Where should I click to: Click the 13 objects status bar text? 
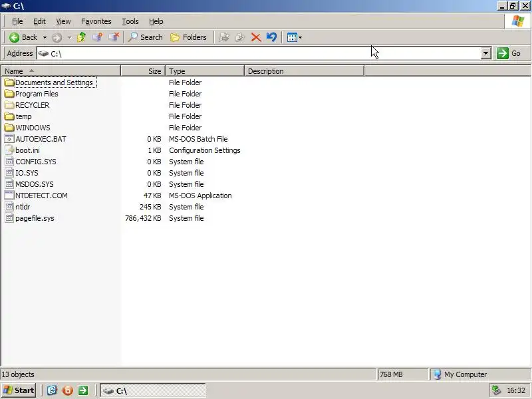click(x=18, y=374)
